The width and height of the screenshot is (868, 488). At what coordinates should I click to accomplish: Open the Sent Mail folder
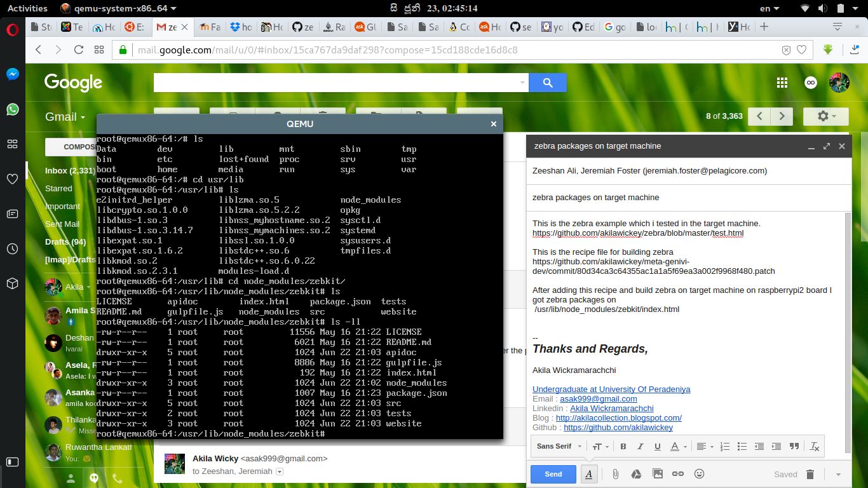click(62, 224)
